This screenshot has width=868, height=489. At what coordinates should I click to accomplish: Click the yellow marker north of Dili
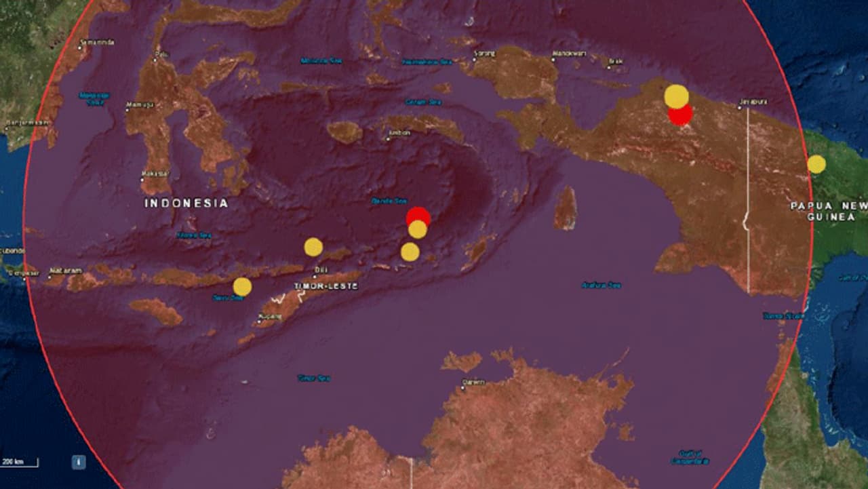[x=313, y=247]
